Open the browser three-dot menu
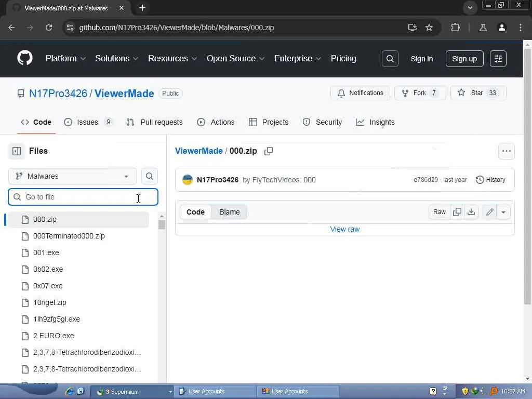The height and width of the screenshot is (399, 532). tap(520, 28)
